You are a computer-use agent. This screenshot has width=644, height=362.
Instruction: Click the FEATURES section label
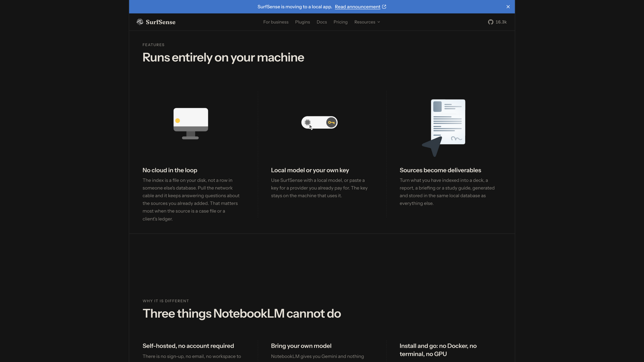pyautogui.click(x=153, y=45)
